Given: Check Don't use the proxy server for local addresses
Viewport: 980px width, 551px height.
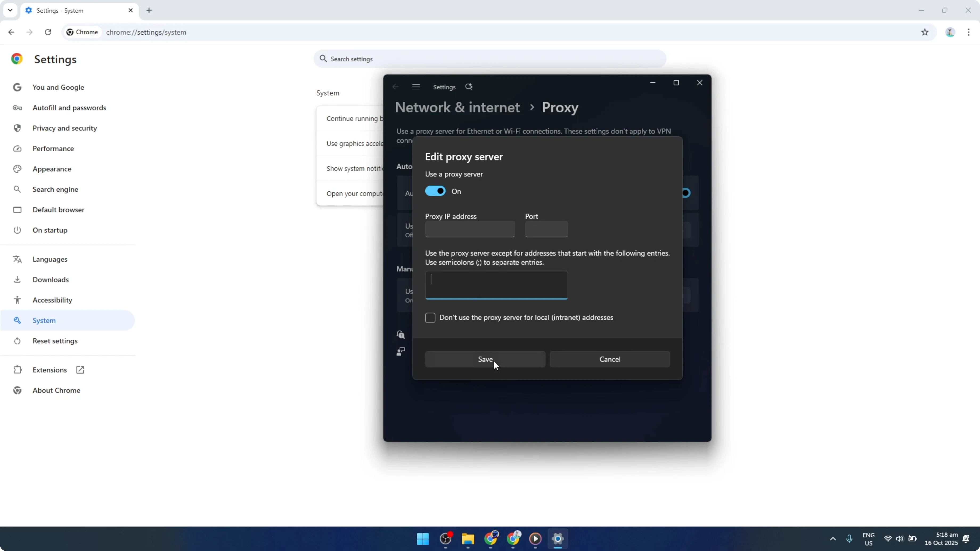Looking at the screenshot, I should [430, 318].
